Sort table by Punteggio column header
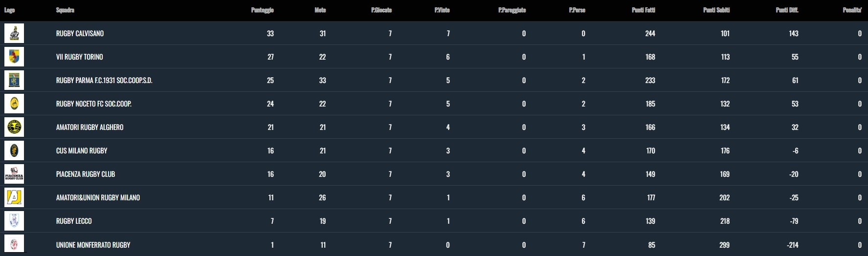 tap(262, 10)
